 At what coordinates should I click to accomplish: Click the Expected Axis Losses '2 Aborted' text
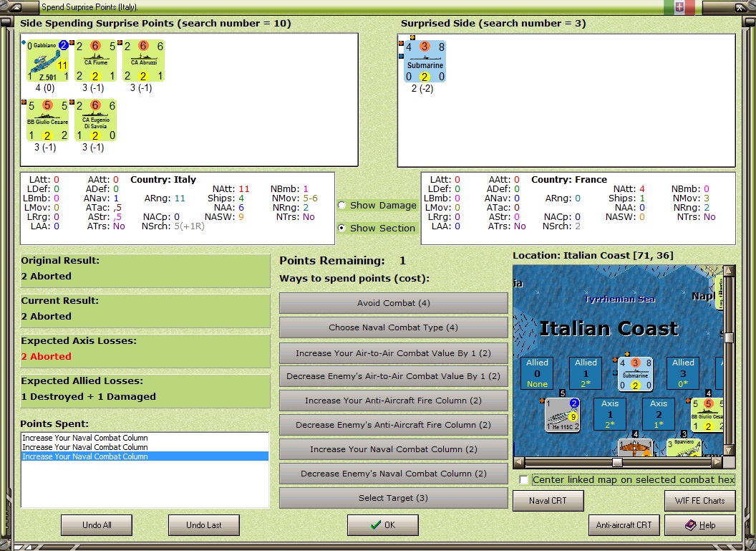click(46, 357)
